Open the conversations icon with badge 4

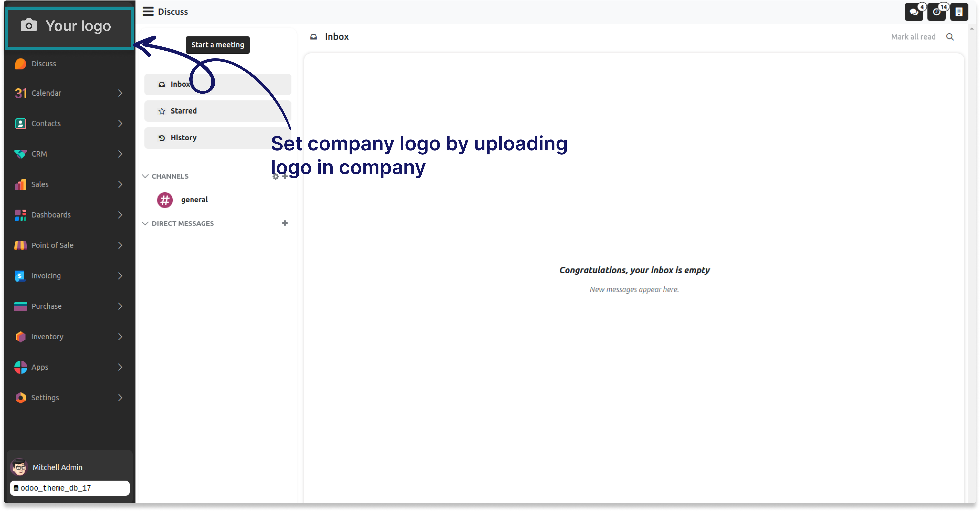tap(914, 12)
